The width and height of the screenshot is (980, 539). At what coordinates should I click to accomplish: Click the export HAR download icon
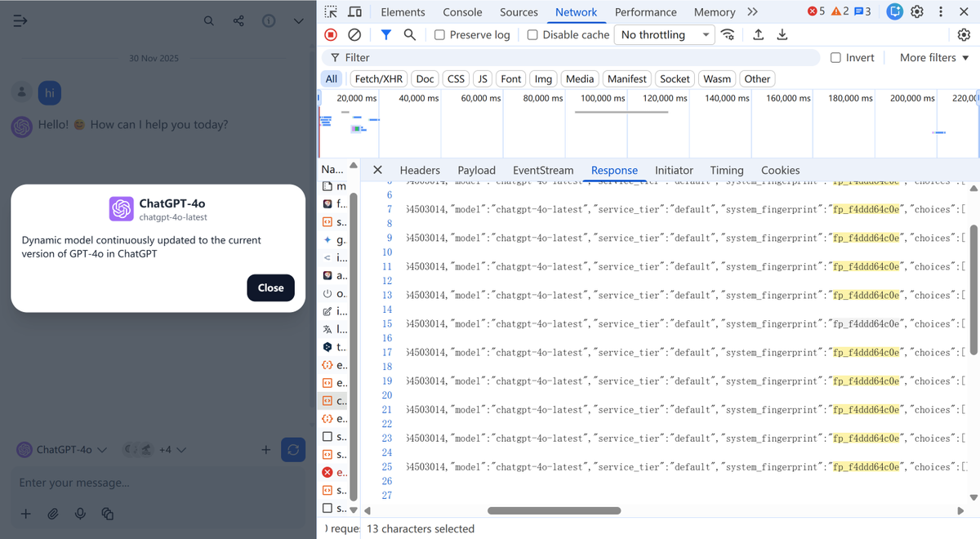[782, 34]
